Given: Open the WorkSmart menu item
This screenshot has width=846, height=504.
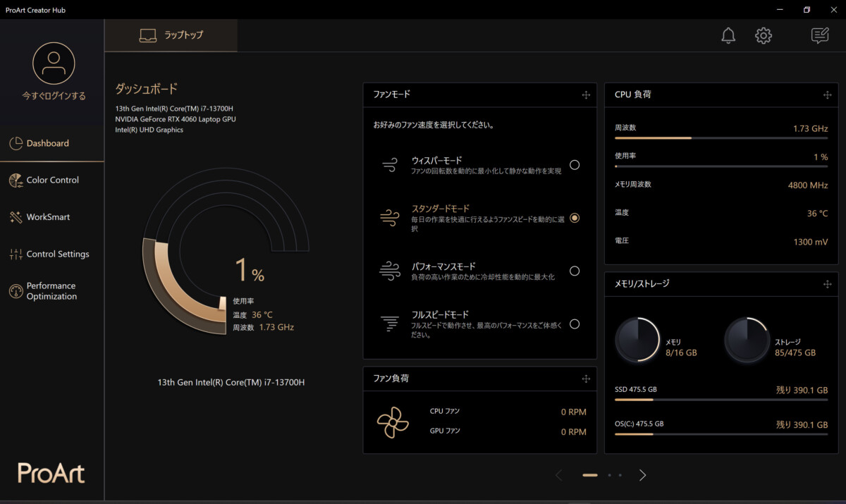Looking at the screenshot, I should coord(52,217).
